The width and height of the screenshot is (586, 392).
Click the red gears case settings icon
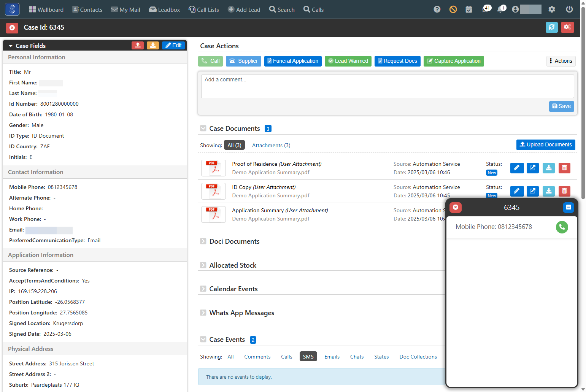[x=567, y=27]
